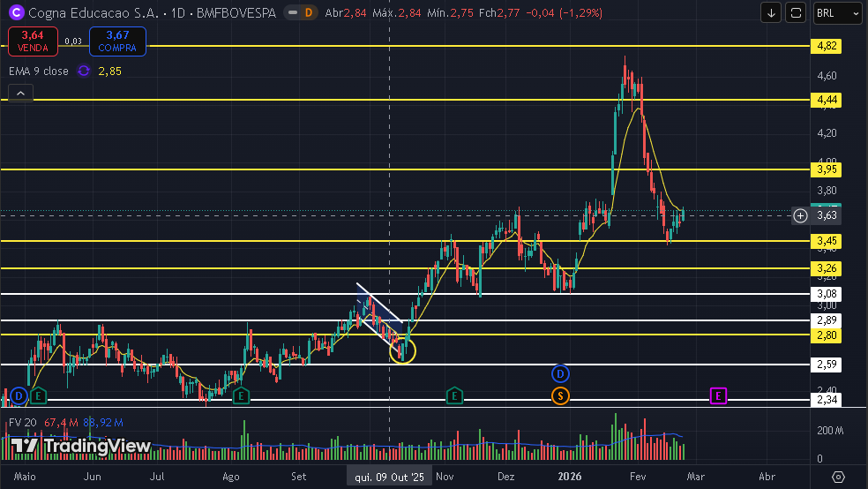Click the 2,34 white price label
868x489 pixels.
[x=827, y=400]
